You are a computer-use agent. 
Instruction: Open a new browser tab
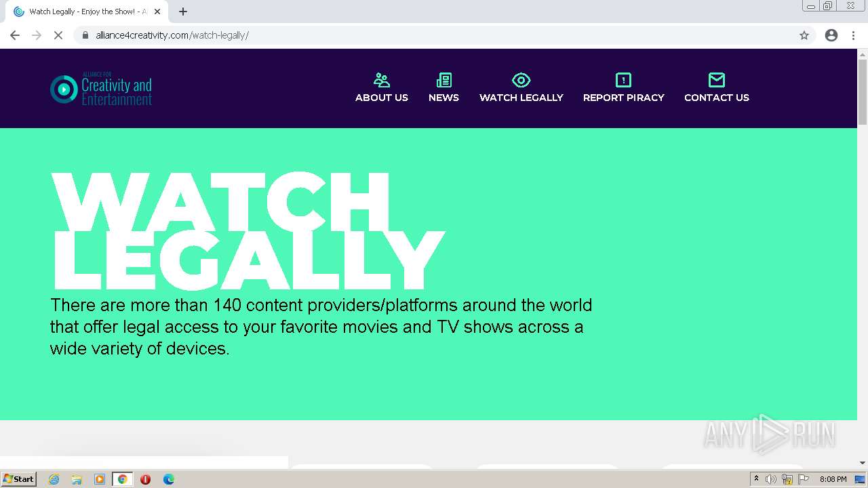183,12
